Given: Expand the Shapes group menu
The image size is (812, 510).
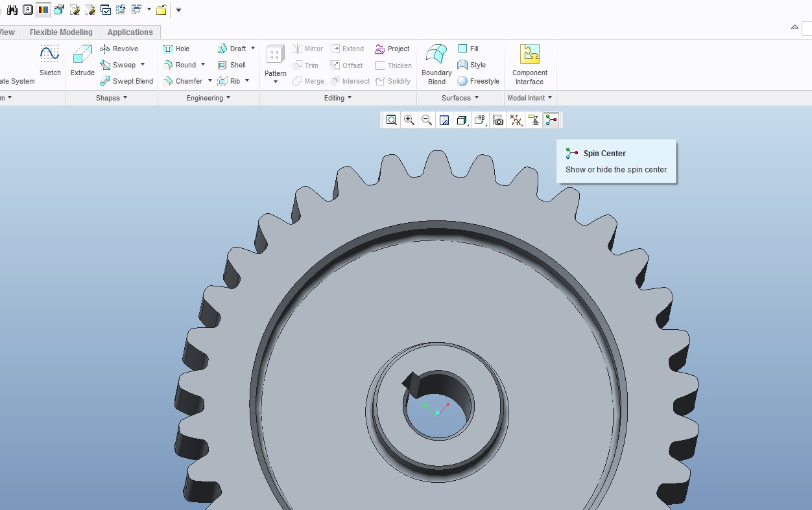Looking at the screenshot, I should 112,98.
